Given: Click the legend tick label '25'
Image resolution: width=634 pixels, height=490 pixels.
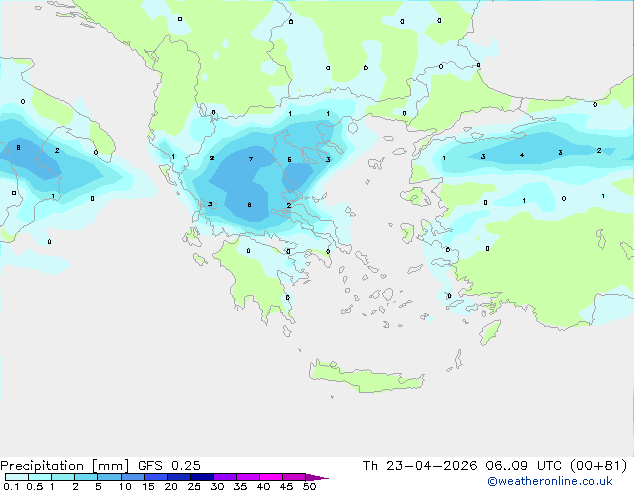Looking at the screenshot, I should (194, 486).
